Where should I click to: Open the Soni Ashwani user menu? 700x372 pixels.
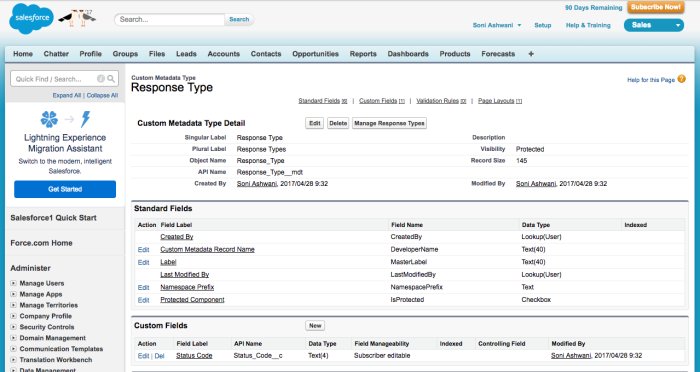(497, 25)
